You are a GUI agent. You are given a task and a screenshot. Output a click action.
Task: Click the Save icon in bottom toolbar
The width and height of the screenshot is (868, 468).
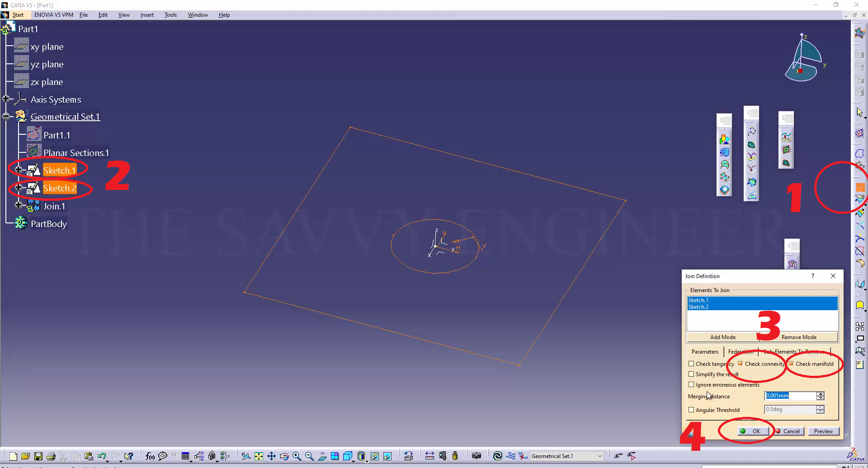click(x=38, y=456)
